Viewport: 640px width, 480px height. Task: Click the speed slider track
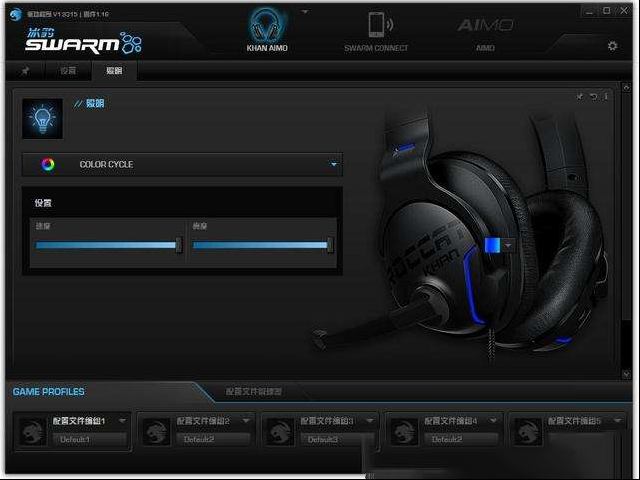coord(108,245)
